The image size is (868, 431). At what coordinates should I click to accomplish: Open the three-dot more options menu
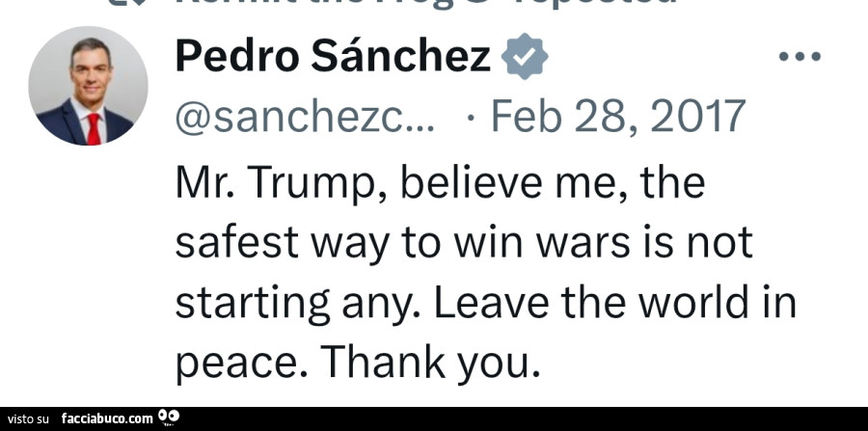[799, 57]
